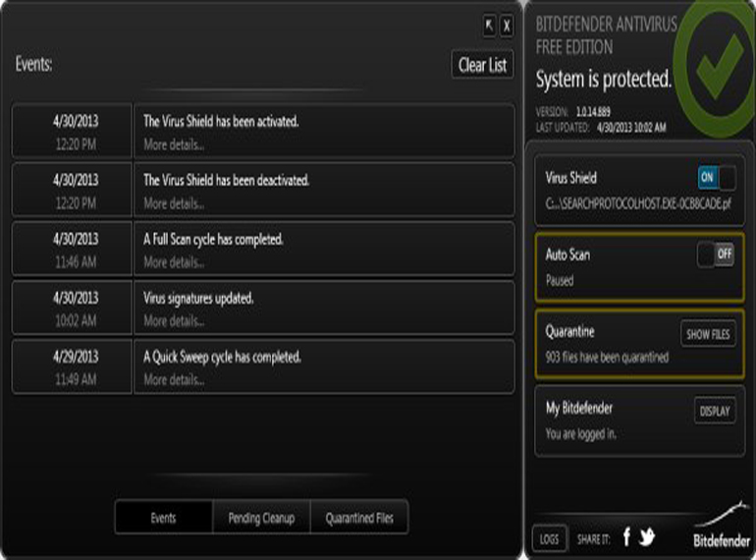Click the Clear List button
This screenshot has width=756, height=560.
click(x=482, y=65)
